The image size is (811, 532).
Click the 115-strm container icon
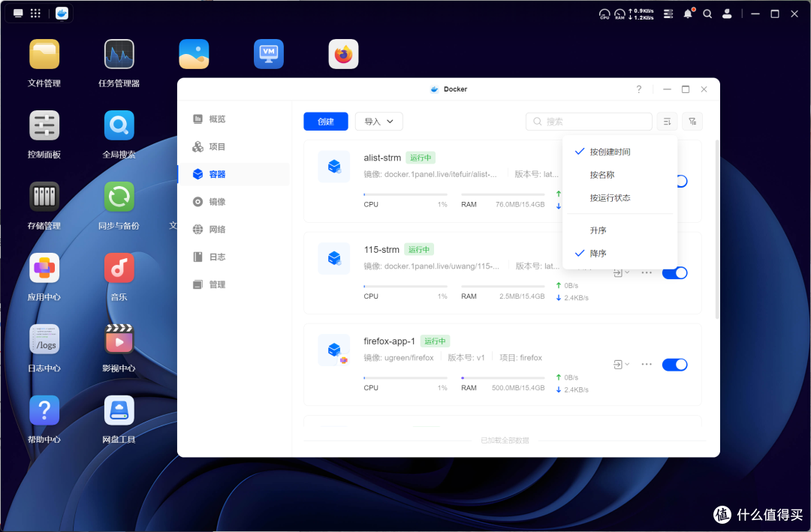coord(334,258)
